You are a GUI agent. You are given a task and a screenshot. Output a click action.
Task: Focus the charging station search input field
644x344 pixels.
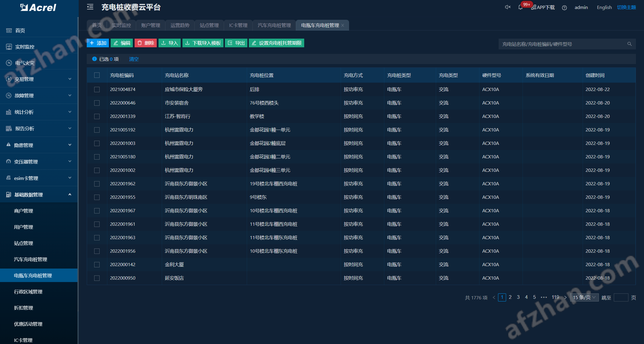click(x=567, y=44)
